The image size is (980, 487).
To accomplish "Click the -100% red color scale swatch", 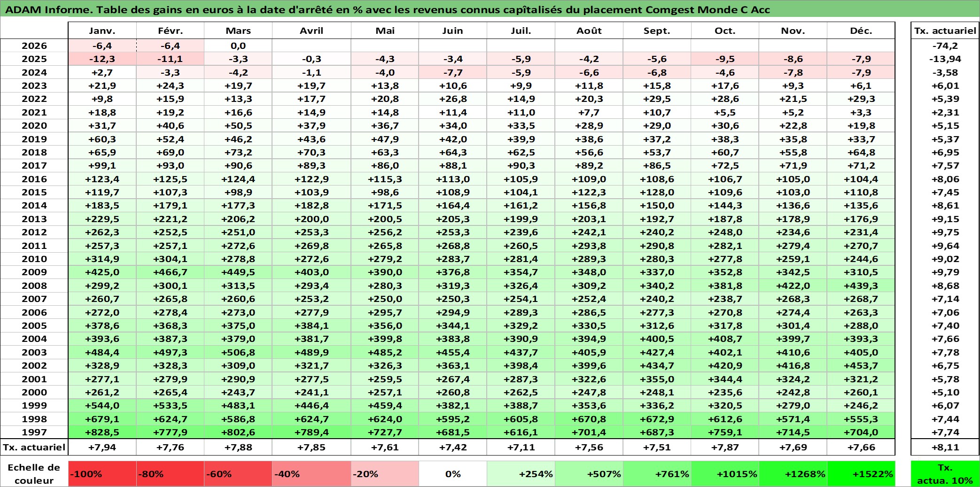I will pos(102,474).
